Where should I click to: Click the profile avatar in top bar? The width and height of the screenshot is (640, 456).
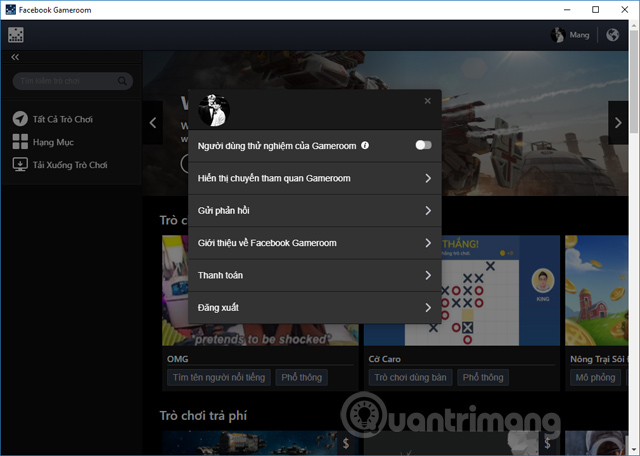coord(558,35)
